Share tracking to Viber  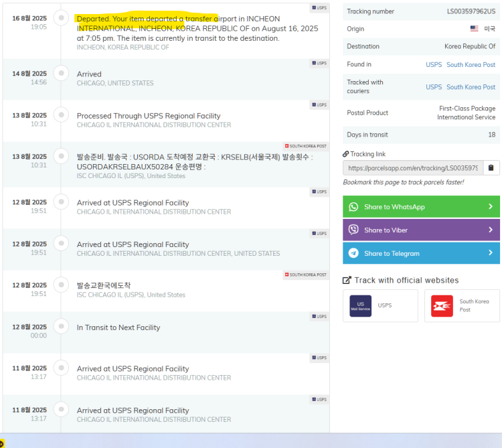click(x=421, y=230)
